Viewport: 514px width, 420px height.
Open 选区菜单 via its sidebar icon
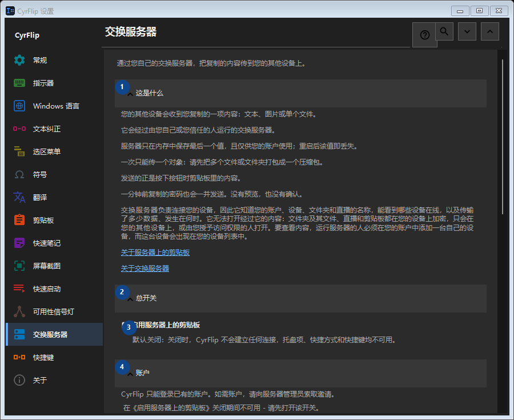(x=19, y=152)
